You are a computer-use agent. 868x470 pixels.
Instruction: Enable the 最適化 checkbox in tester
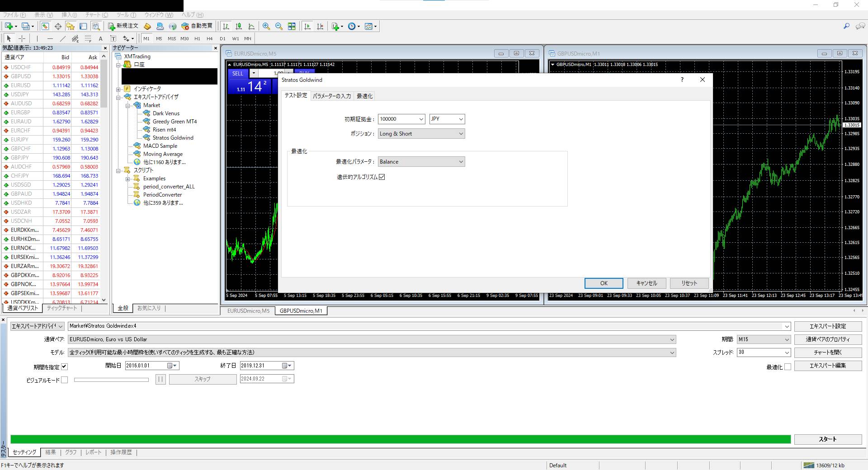[788, 367]
